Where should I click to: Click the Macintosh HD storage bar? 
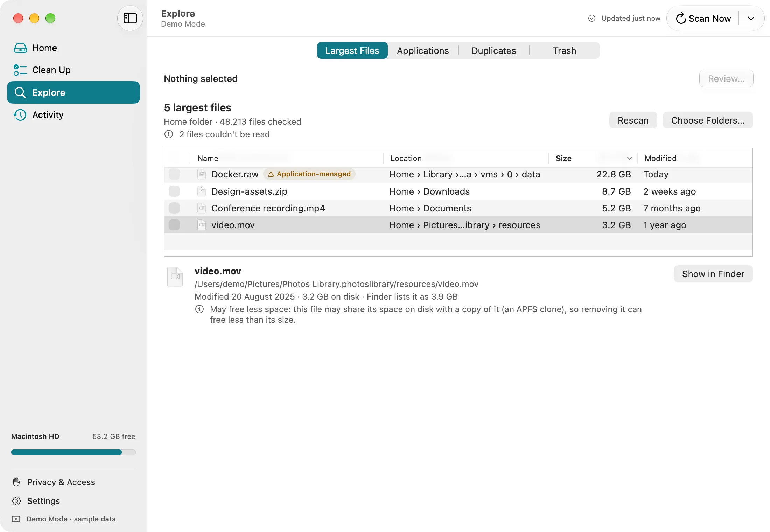pos(73,452)
